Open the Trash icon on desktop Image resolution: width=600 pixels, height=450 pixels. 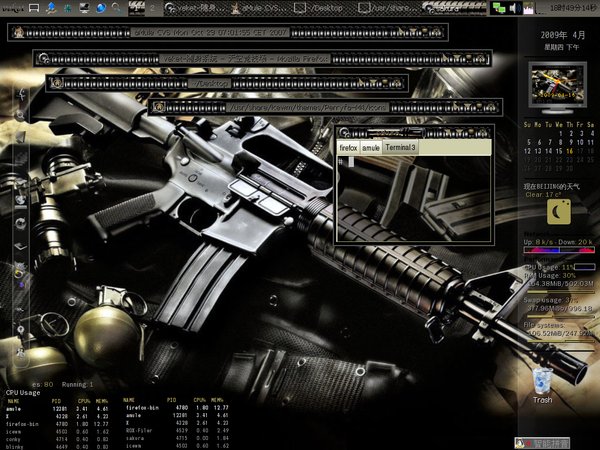tap(542, 381)
